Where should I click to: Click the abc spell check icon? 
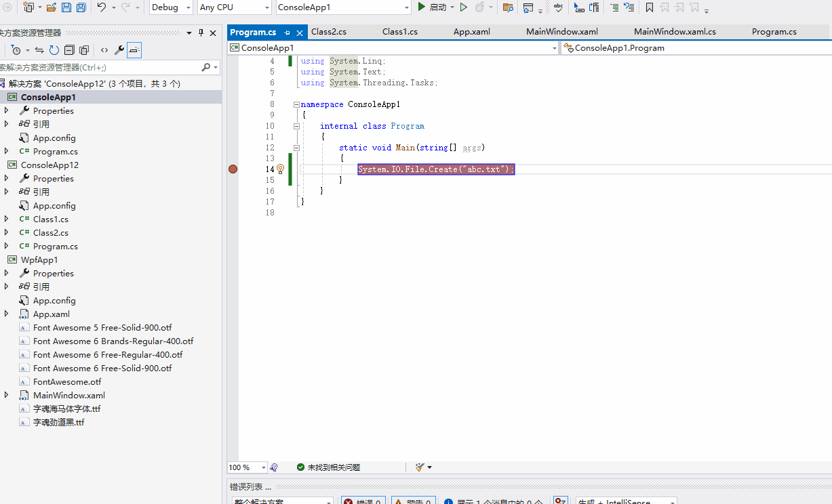click(558, 7)
